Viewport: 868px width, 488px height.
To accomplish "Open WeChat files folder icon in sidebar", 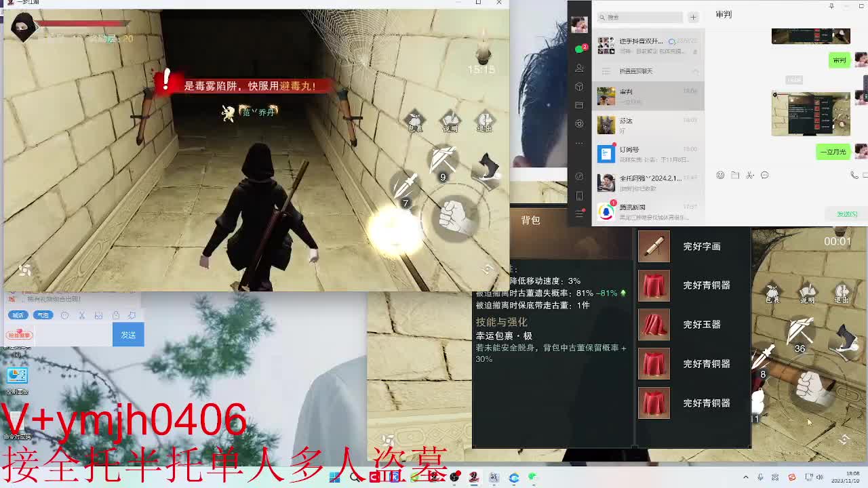I will tap(579, 105).
